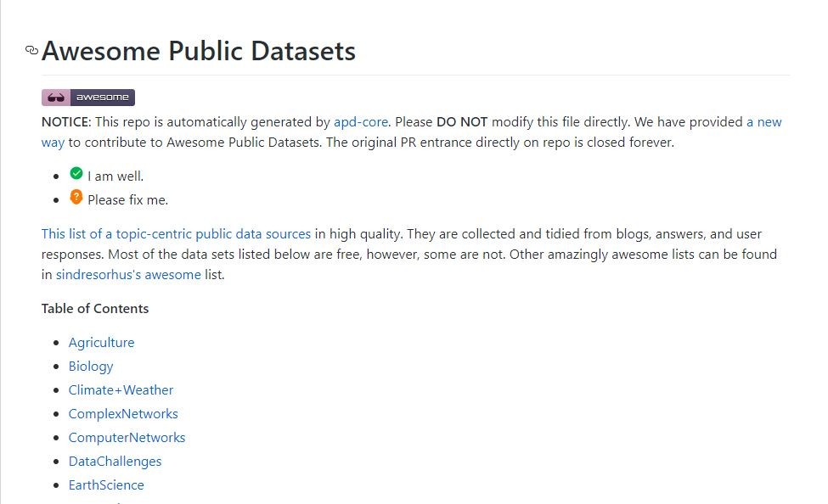The height and width of the screenshot is (504, 828).
Task: Visit sindresorhus's awesome list link
Action: click(128, 275)
